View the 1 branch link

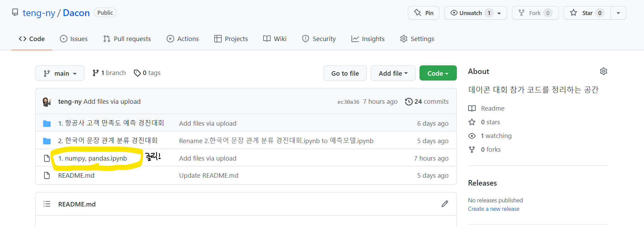pos(109,73)
